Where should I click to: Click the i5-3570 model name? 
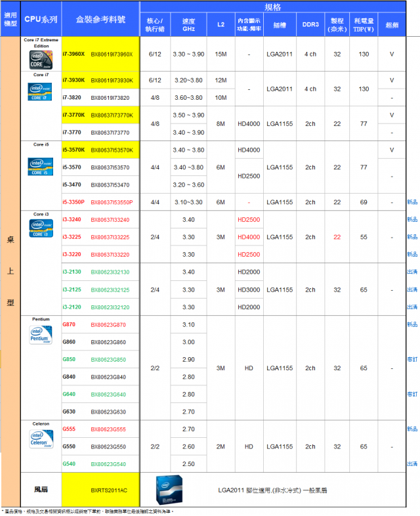(72, 167)
